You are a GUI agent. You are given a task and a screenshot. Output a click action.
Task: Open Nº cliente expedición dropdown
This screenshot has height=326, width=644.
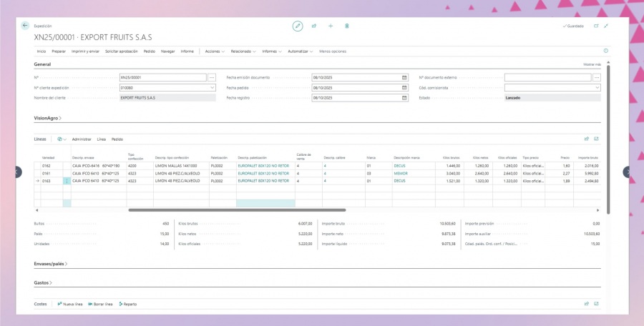point(232,87)
